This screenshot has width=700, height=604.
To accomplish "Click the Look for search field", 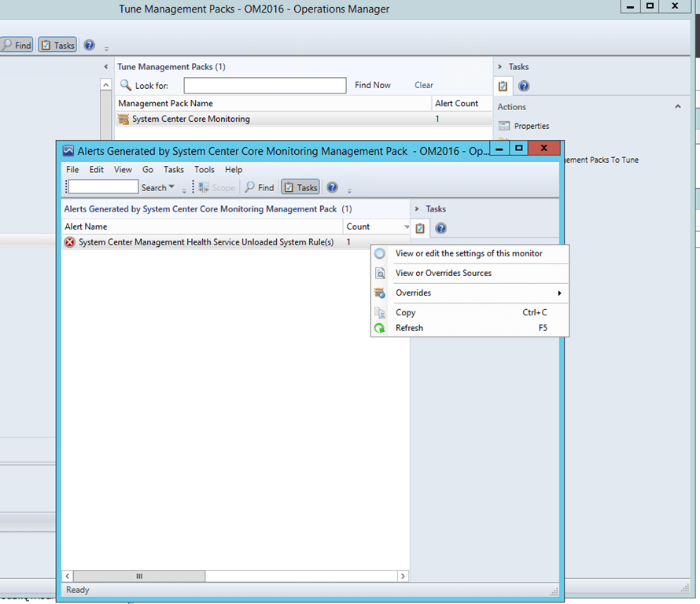I will pyautogui.click(x=265, y=85).
